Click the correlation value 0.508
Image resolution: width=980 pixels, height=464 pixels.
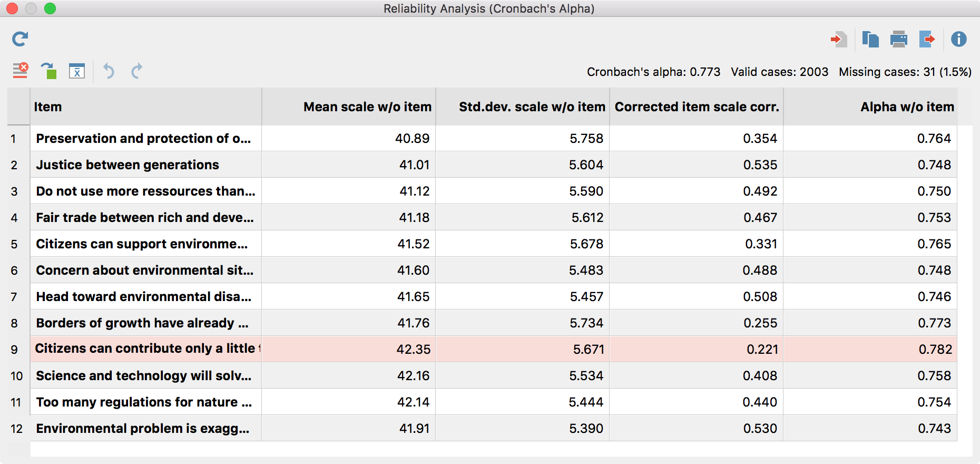point(760,297)
